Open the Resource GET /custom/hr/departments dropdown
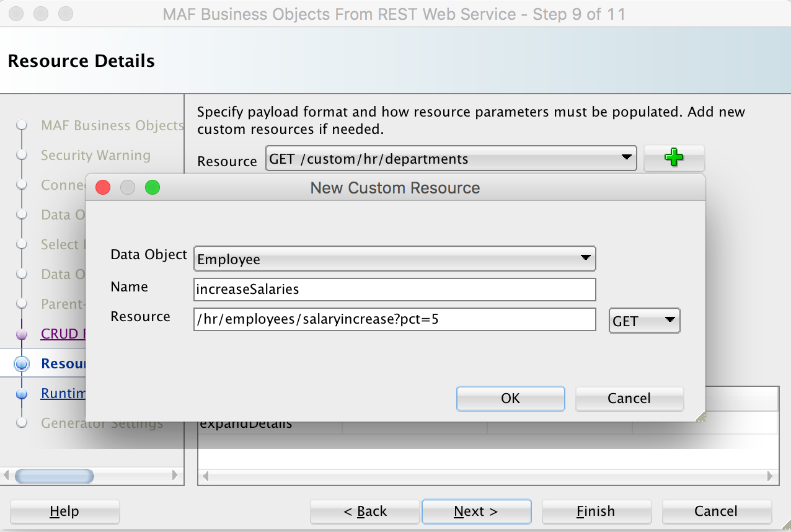The image size is (791, 532). point(451,159)
